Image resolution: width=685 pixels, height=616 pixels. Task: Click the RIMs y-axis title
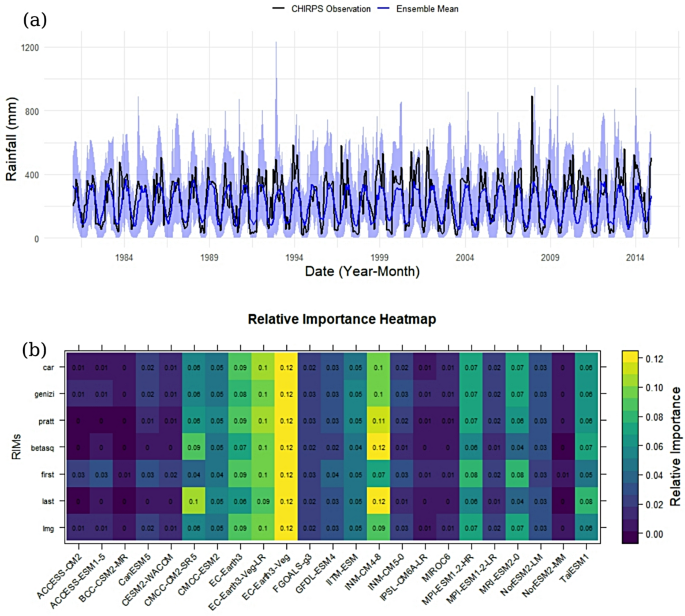(16, 447)
